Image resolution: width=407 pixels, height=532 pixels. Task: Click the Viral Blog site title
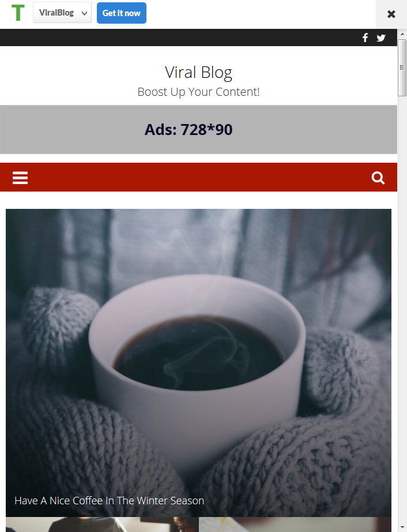(198, 72)
